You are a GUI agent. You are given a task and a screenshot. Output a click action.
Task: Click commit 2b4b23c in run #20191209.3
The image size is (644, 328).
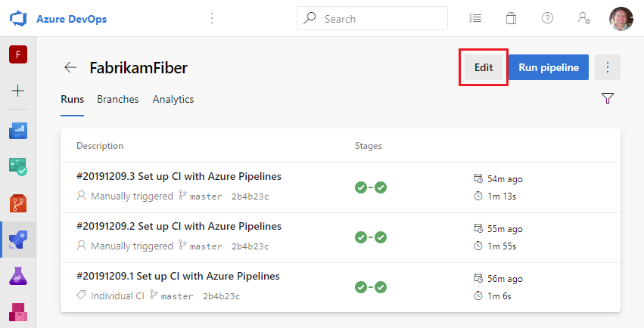(250, 196)
